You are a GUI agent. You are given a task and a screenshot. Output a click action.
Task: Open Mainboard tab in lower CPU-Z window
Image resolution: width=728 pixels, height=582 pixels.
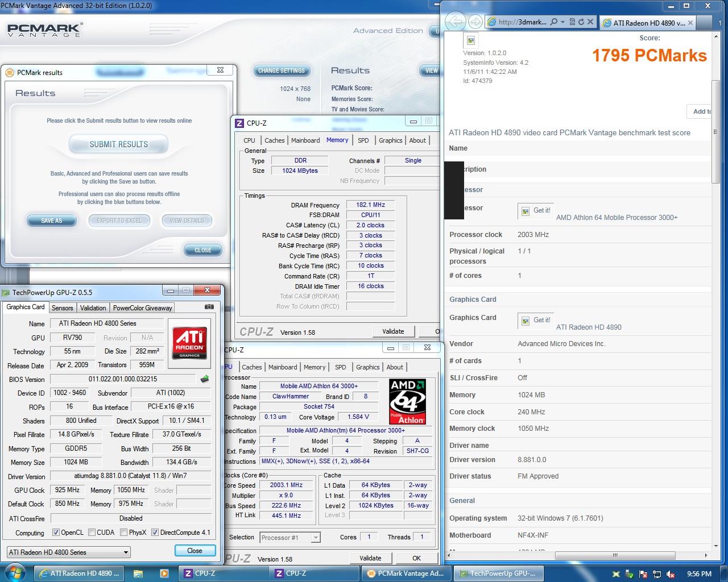[283, 367]
